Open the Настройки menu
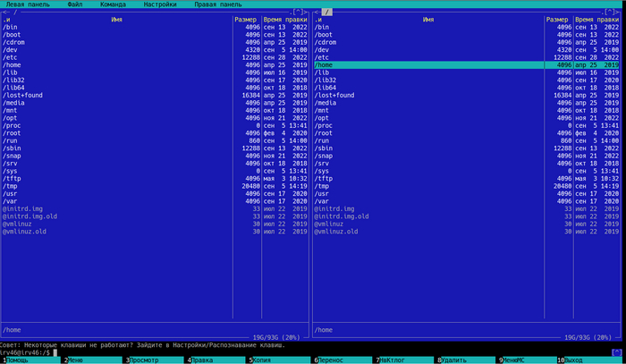The height and width of the screenshot is (364, 626). tap(160, 4)
